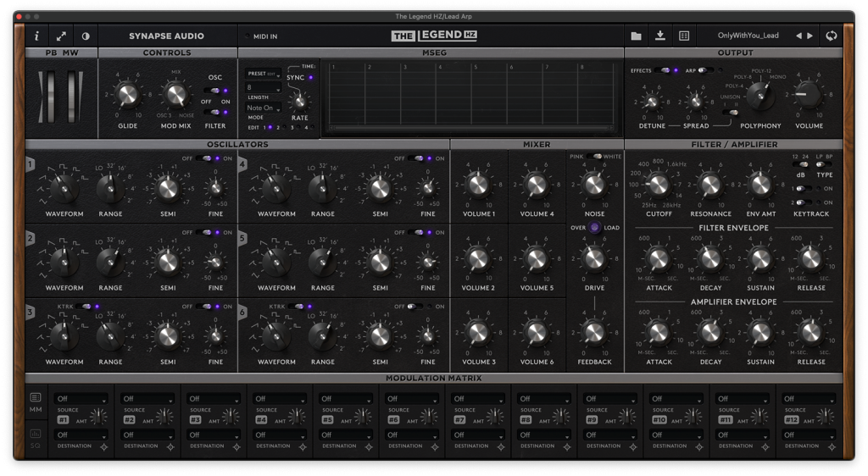Switch to the SQ sequencer tab
Image resolution: width=868 pixels, height=476 pixels.
click(36, 439)
